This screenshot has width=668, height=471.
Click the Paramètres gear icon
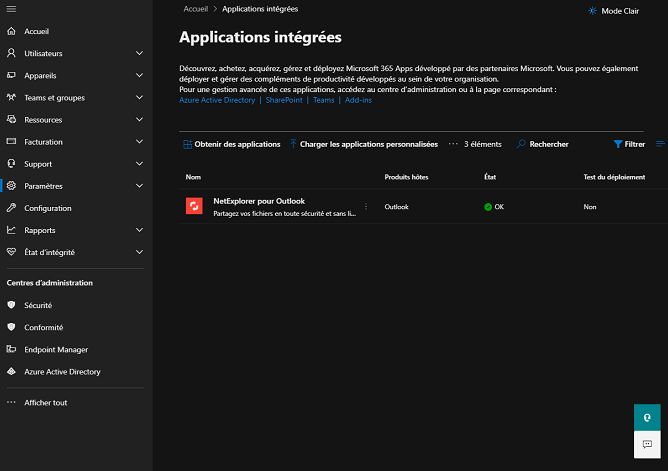coord(12,186)
